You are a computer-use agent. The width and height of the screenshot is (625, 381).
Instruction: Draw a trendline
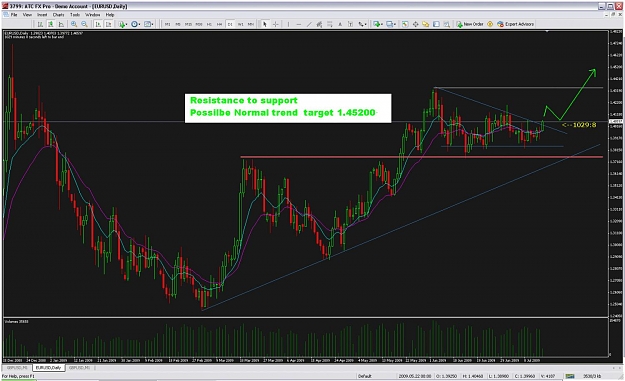tap(309, 24)
